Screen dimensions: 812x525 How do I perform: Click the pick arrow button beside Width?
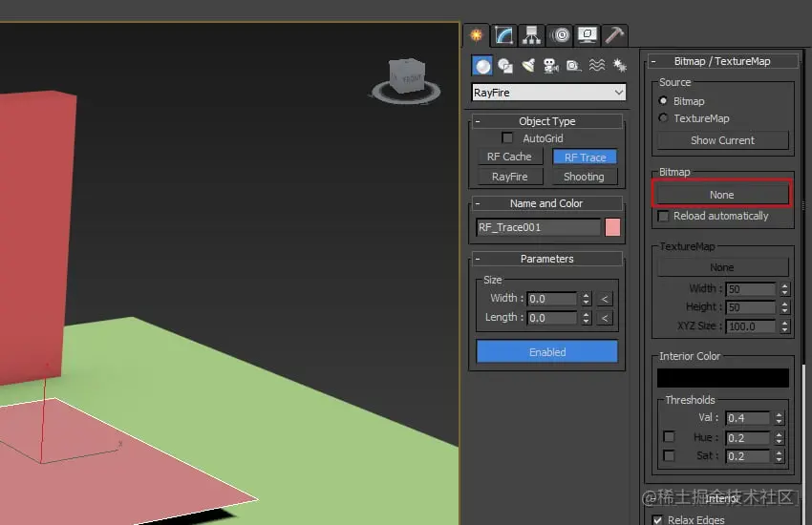[605, 299]
